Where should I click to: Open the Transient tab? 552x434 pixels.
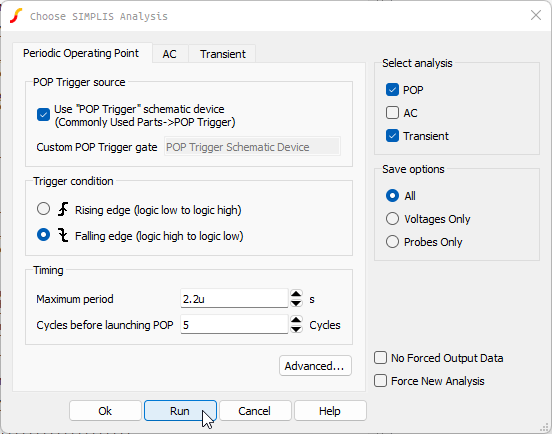tap(222, 54)
